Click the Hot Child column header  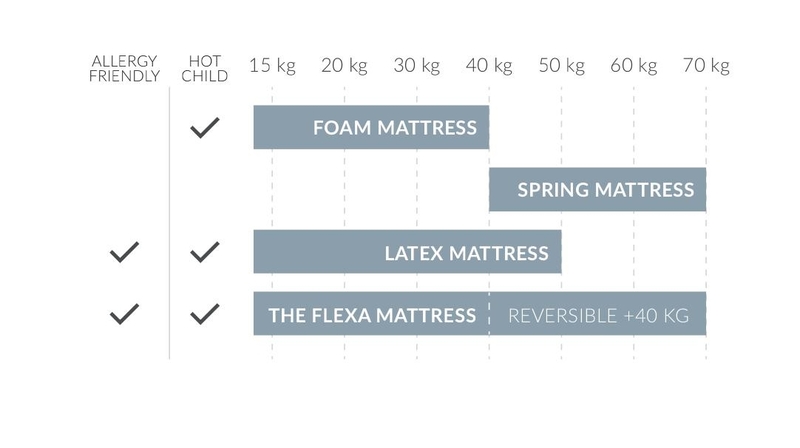(x=205, y=68)
